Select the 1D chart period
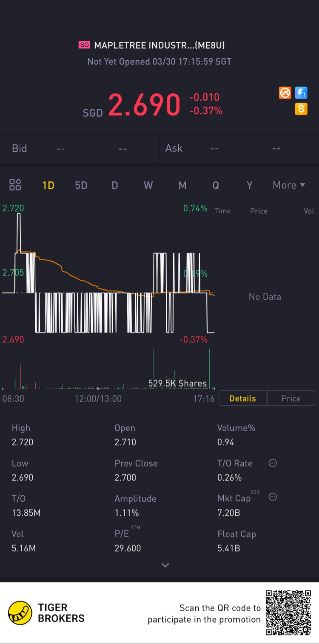The image size is (319, 644). point(48,185)
